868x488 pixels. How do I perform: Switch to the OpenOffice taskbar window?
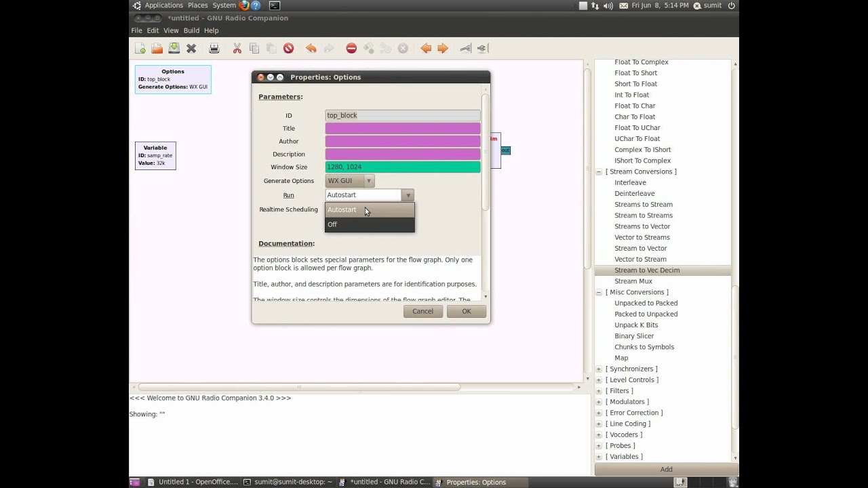coord(193,482)
